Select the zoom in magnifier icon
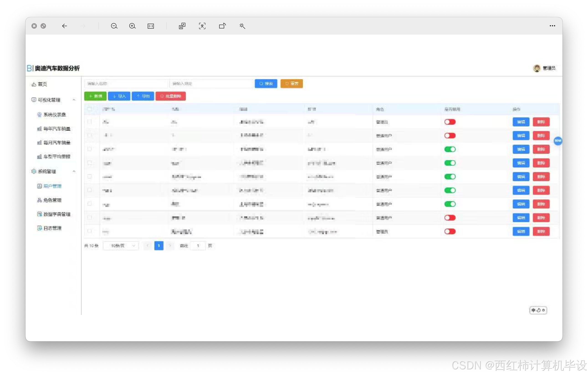This screenshot has width=588, height=375. 132,26
